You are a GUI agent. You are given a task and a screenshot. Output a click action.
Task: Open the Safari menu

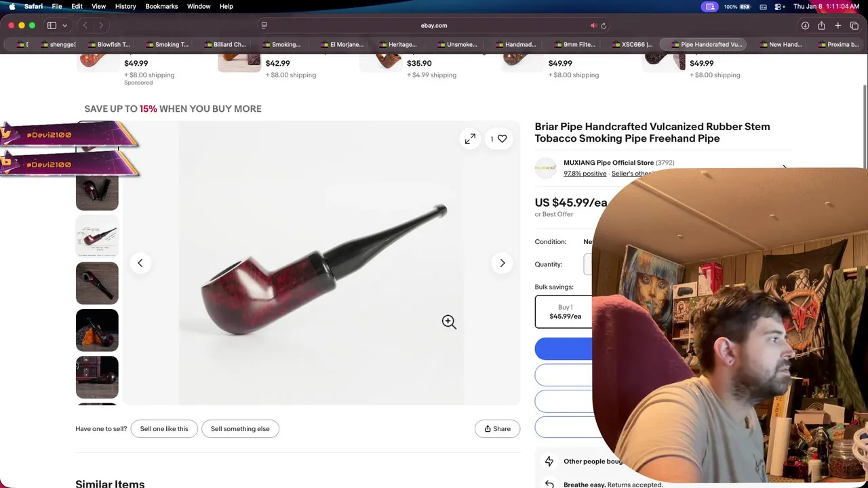click(33, 6)
